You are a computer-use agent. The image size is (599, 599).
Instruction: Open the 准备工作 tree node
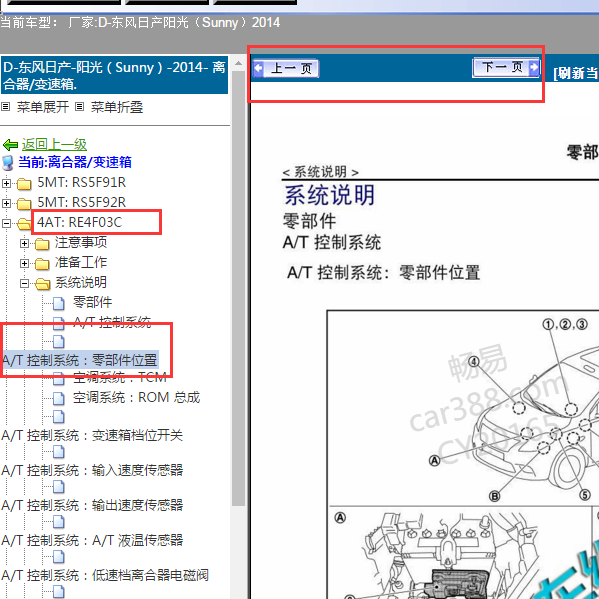click(x=81, y=262)
